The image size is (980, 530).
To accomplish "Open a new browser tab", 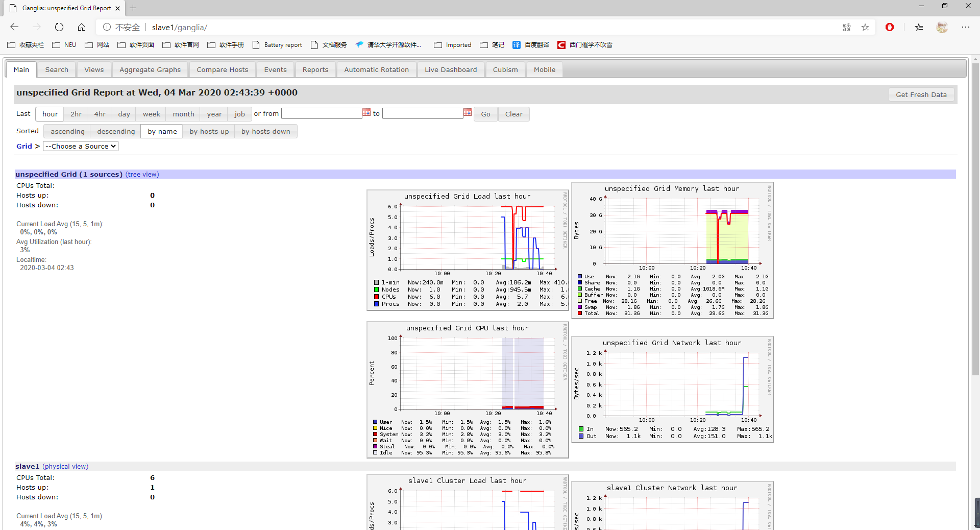I will click(x=133, y=8).
